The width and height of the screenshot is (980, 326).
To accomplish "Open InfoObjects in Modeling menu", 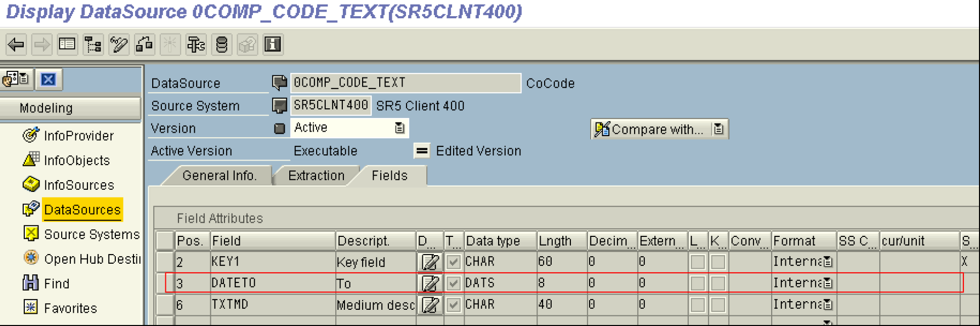I will tap(77, 160).
